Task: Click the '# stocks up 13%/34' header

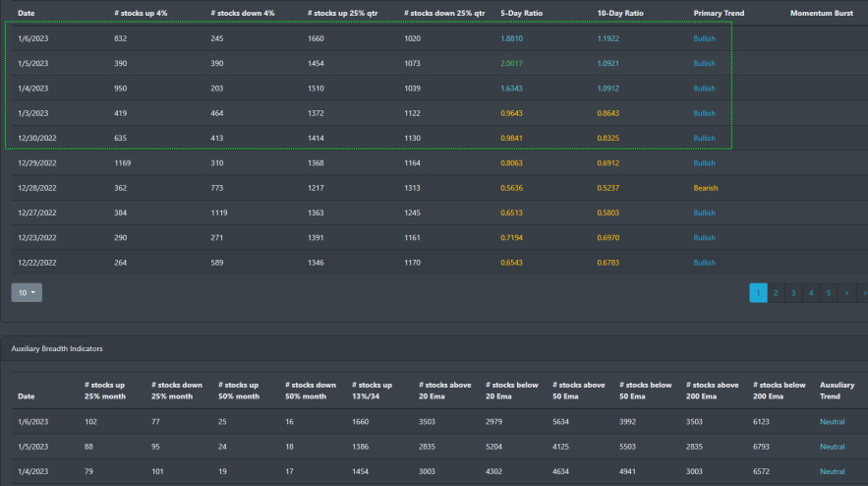Action: 372,391
